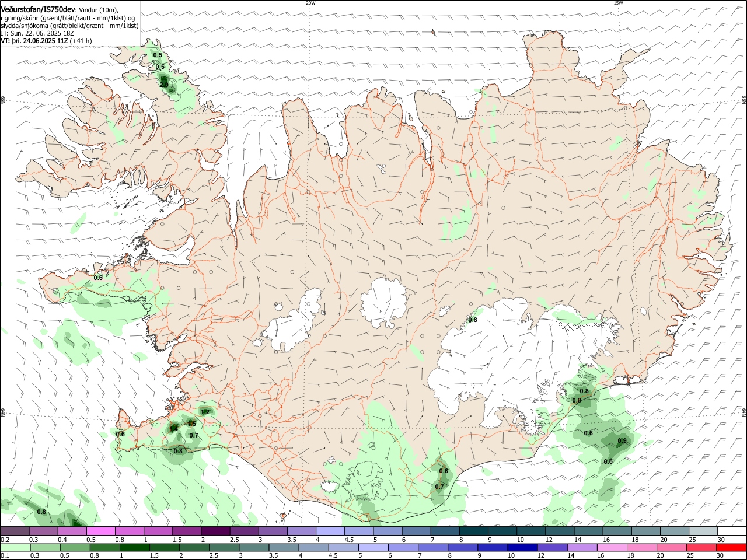
Task: Pick the white swatch labeled 30, upper legend row
Action: click(x=731, y=531)
